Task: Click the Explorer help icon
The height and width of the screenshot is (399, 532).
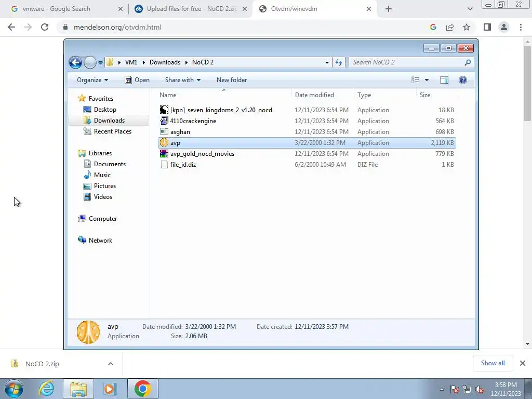Action: pos(463,80)
